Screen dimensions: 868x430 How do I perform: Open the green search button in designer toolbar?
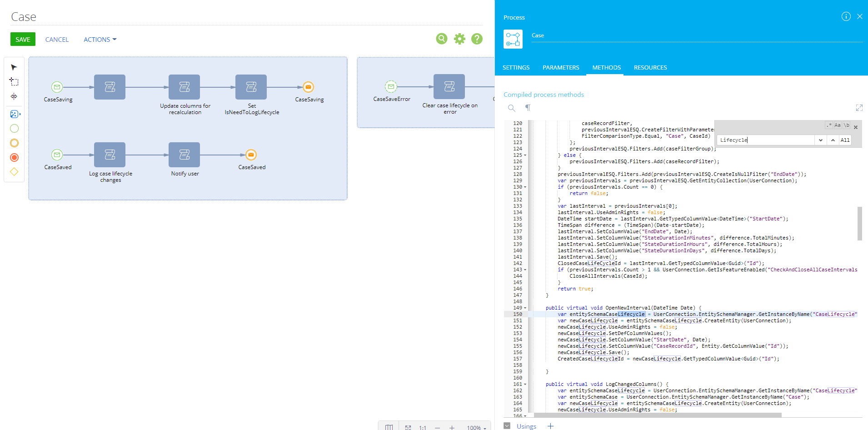[x=442, y=39]
